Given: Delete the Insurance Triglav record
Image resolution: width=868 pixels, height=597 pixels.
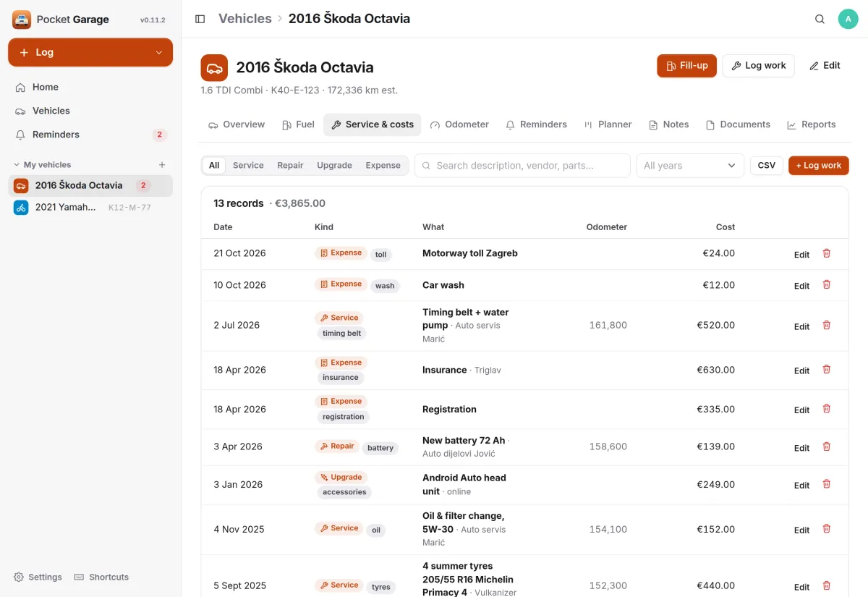Looking at the screenshot, I should coord(827,369).
